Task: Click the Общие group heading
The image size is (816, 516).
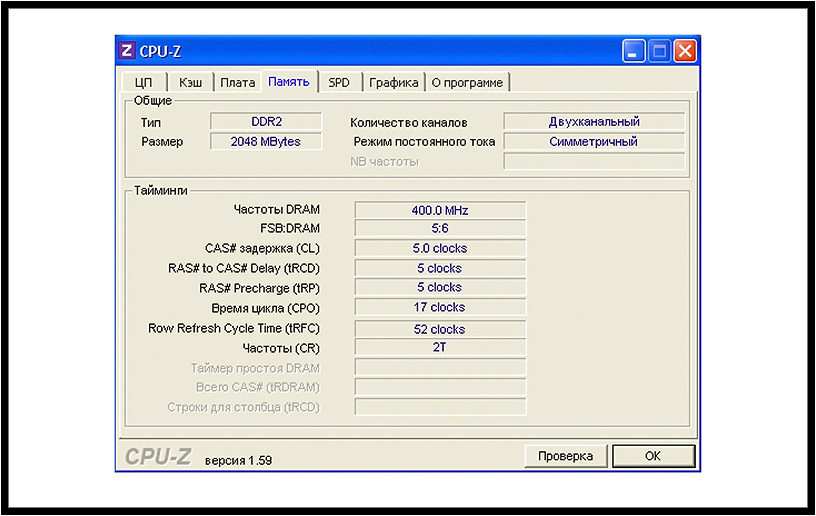Action: pyautogui.click(x=152, y=100)
